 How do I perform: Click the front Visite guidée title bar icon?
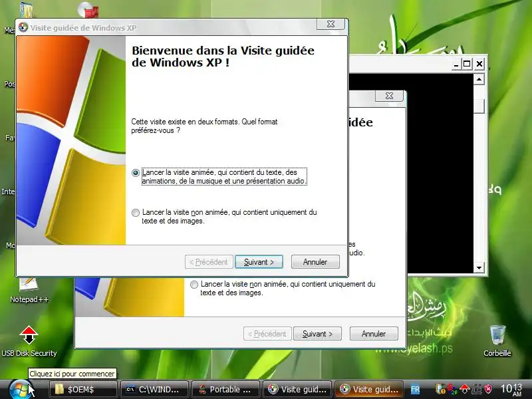[x=23, y=27]
